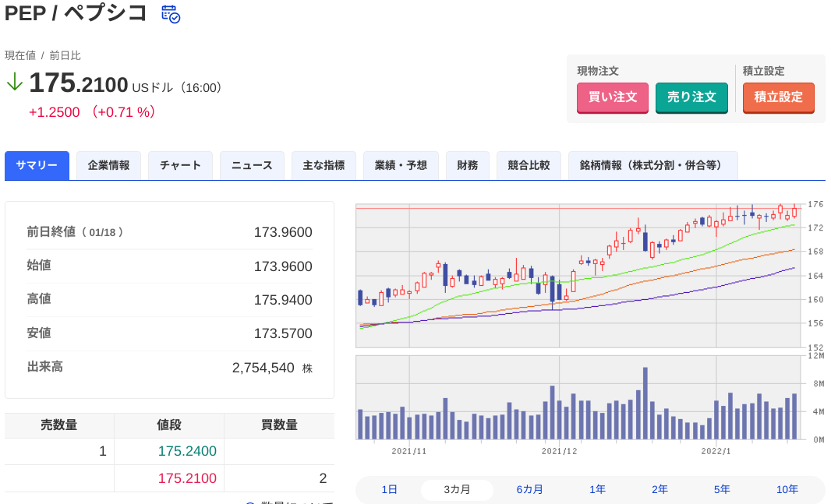Click the 売数量 column header

click(59, 425)
